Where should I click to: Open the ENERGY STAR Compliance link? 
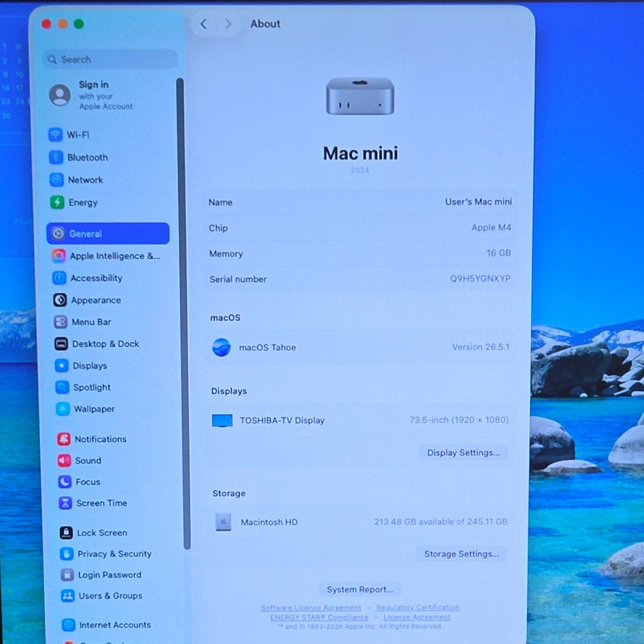pyautogui.click(x=319, y=617)
